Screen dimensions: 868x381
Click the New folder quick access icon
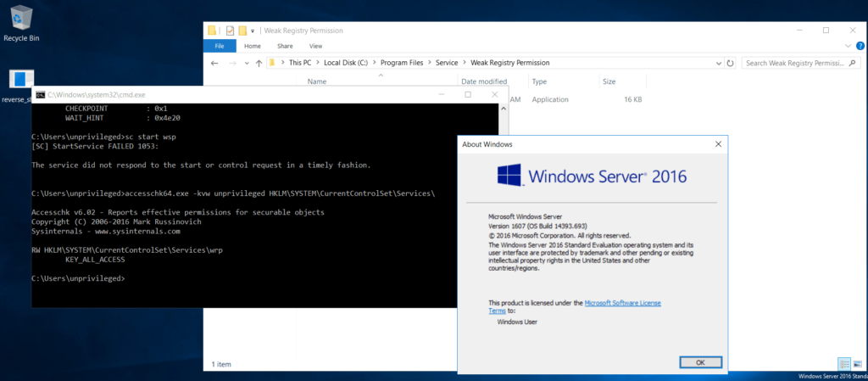point(242,31)
